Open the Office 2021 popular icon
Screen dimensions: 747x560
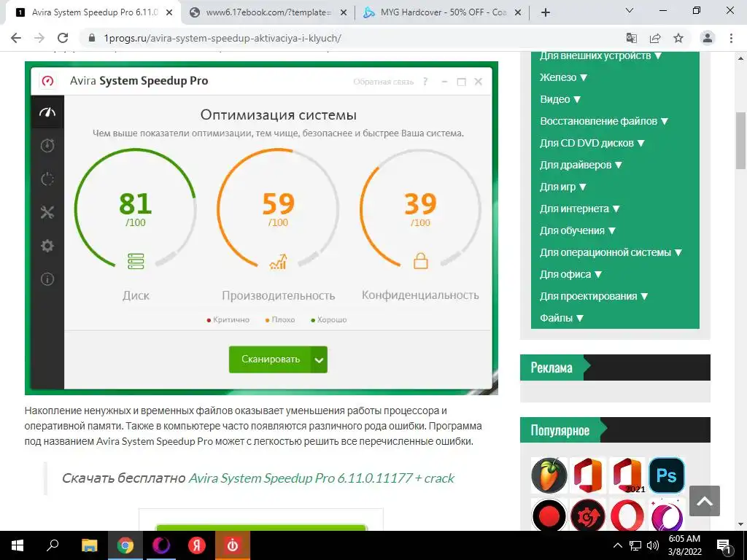[x=627, y=475]
